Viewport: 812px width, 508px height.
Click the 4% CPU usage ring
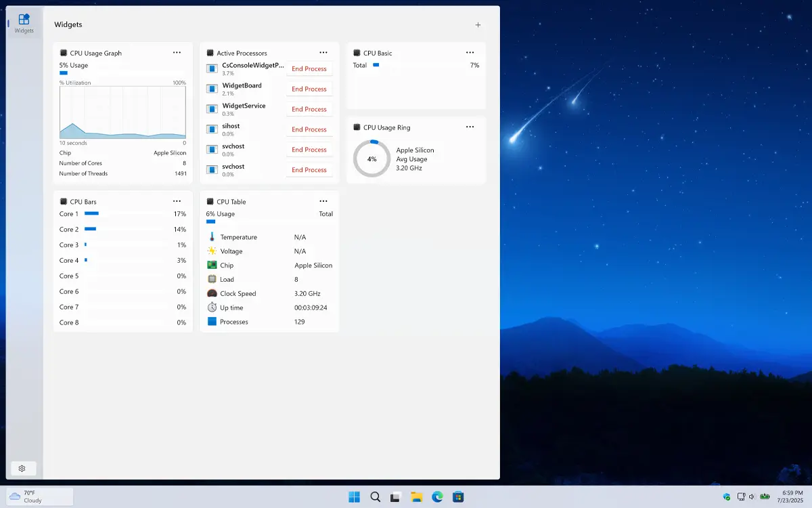[371, 158]
